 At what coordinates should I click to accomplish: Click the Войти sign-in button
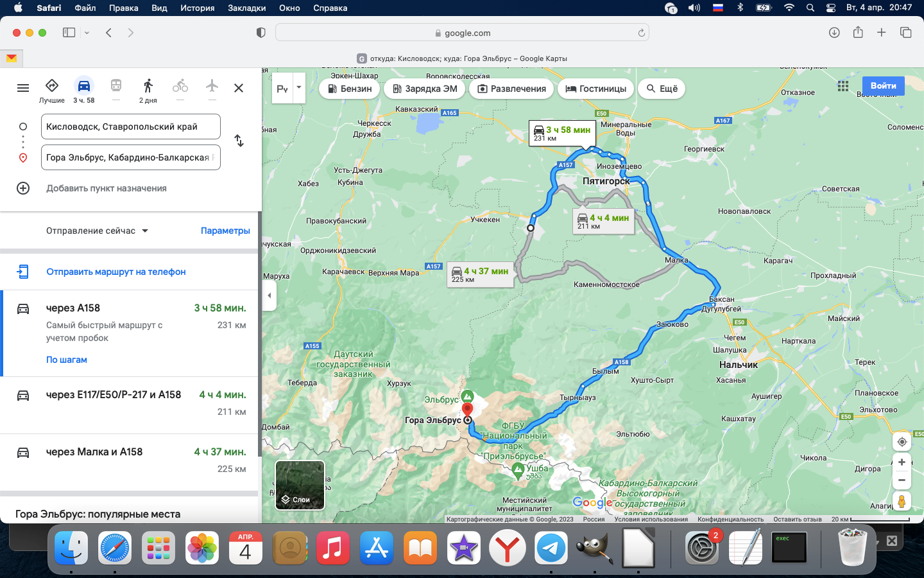(x=883, y=86)
